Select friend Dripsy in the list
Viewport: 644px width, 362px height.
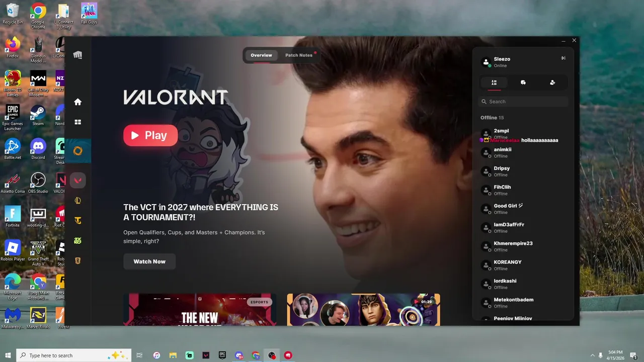523,171
